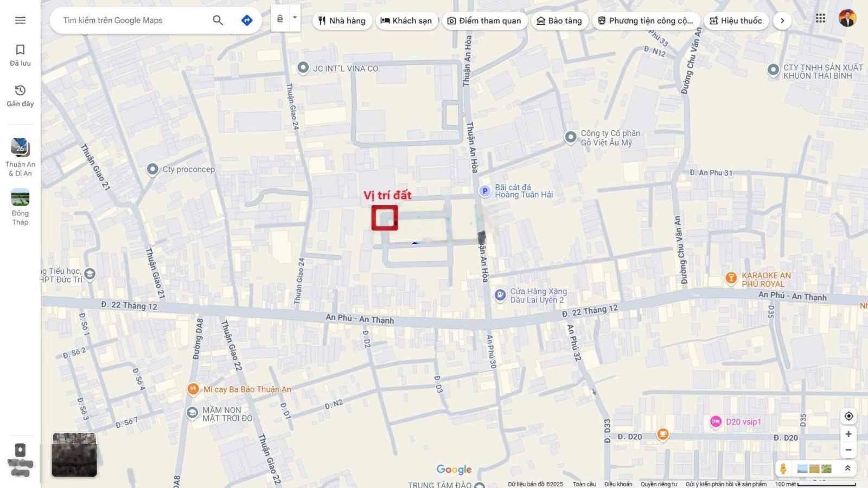Zoom in with the plus button
Screen dimensions: 868x488
[x=848, y=434]
